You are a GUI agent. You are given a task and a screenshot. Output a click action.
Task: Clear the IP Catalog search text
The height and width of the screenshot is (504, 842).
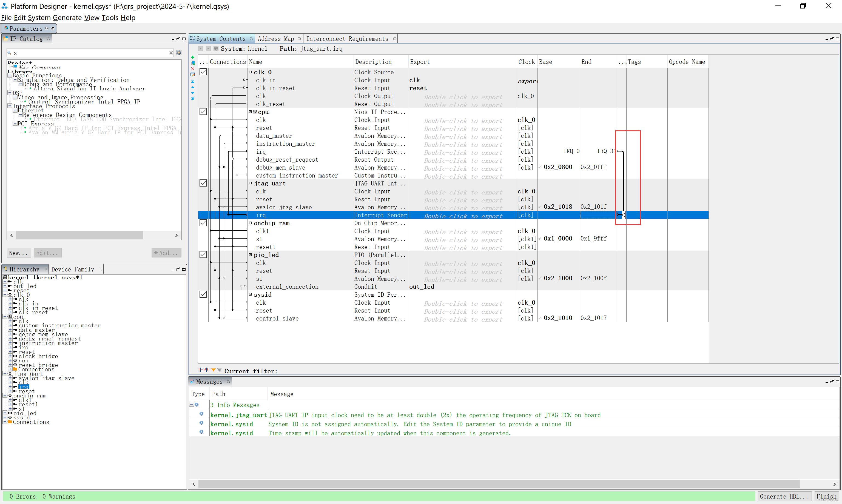pos(171,53)
